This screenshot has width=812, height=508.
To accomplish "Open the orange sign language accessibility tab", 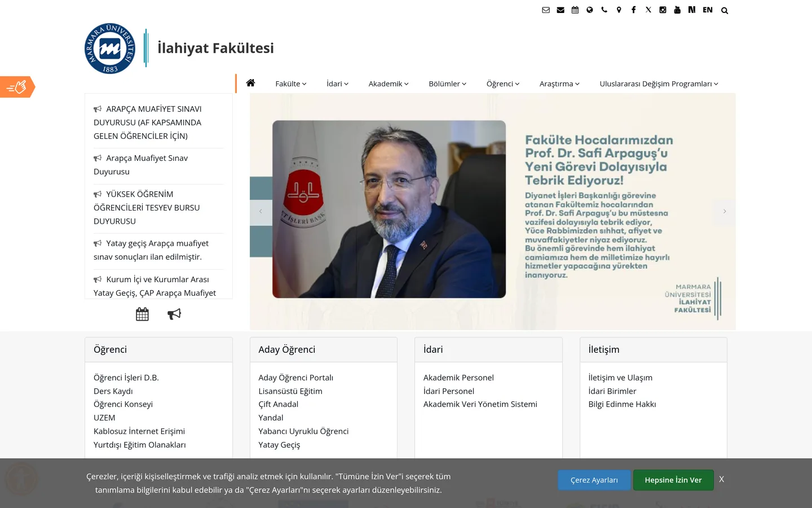I will (17, 87).
